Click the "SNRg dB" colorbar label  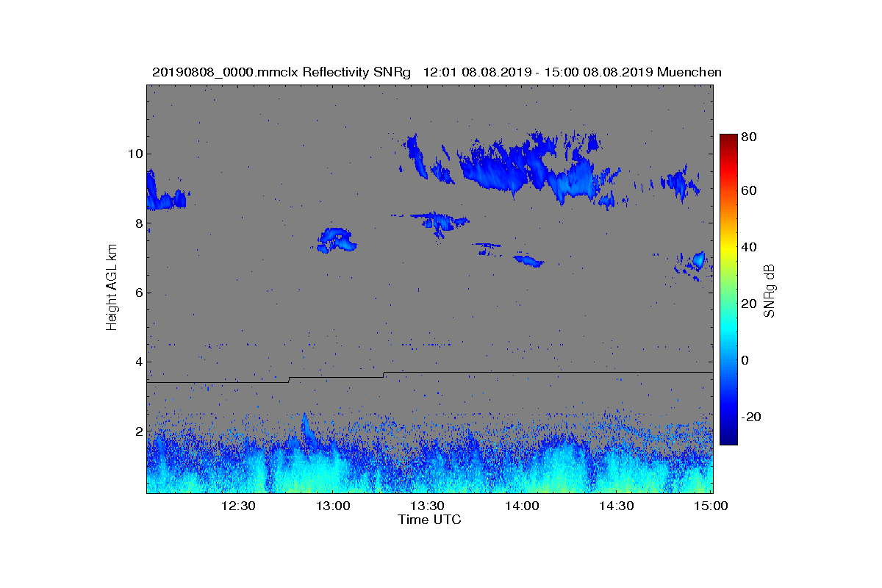(x=770, y=290)
